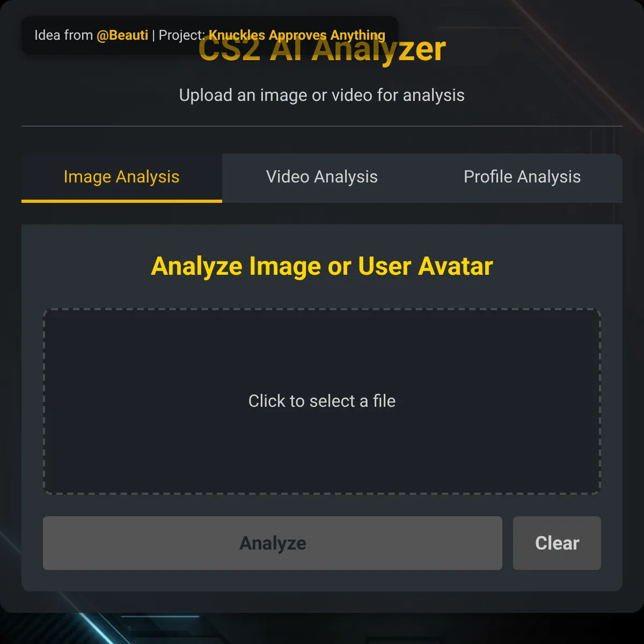Viewport: 644px width, 644px height.
Task: Click the "Click to select a file" text
Action: point(322,401)
